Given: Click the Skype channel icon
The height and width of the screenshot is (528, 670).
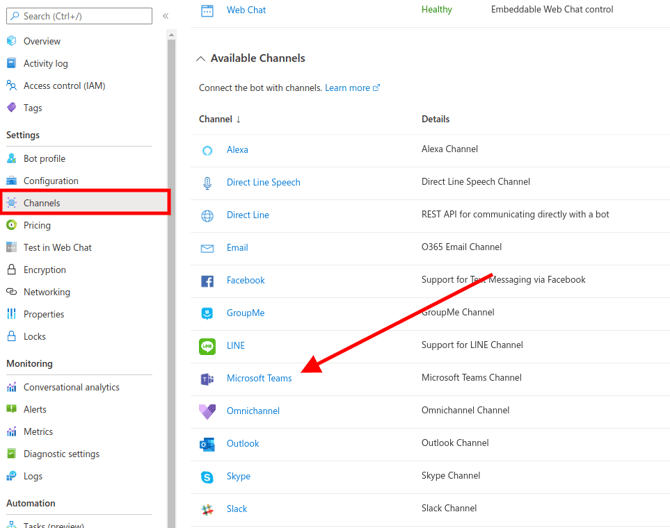Looking at the screenshot, I should (x=207, y=477).
